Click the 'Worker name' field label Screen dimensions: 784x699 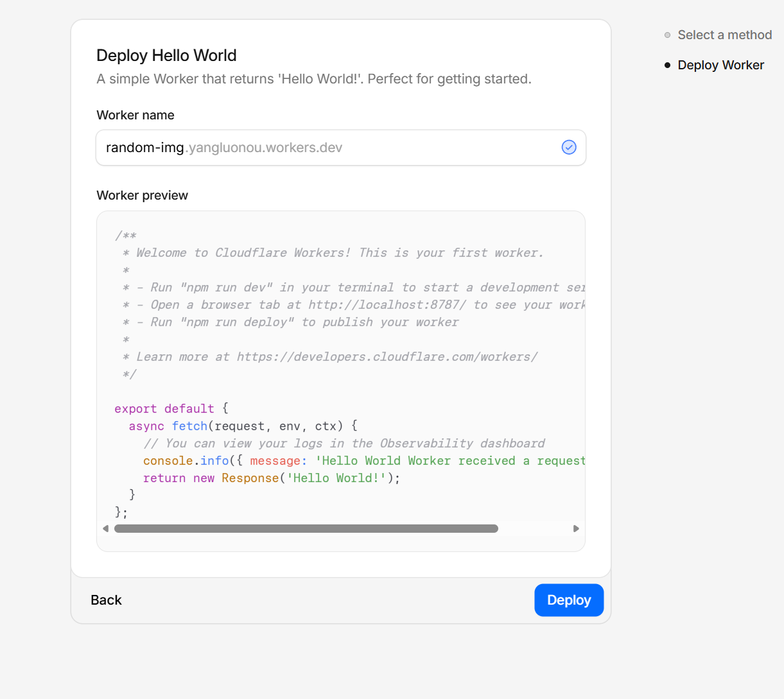click(x=135, y=116)
